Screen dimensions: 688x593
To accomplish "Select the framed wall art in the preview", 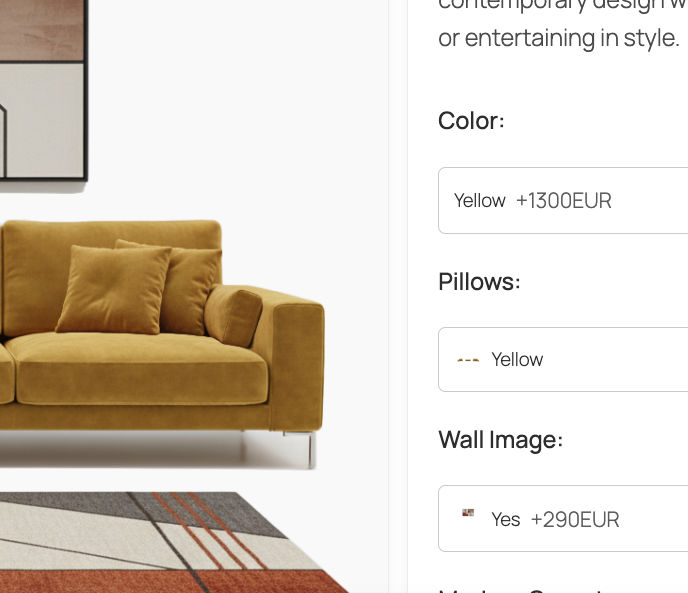I will coord(43,90).
